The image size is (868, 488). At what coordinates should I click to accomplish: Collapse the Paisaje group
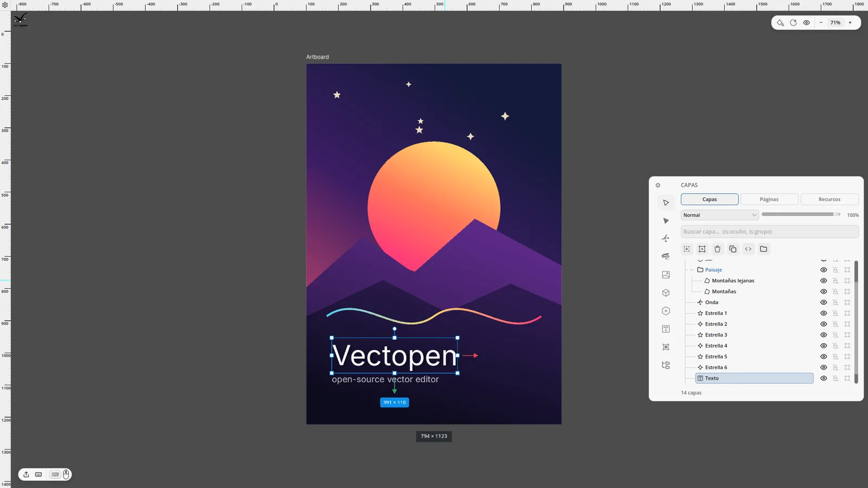coord(692,270)
